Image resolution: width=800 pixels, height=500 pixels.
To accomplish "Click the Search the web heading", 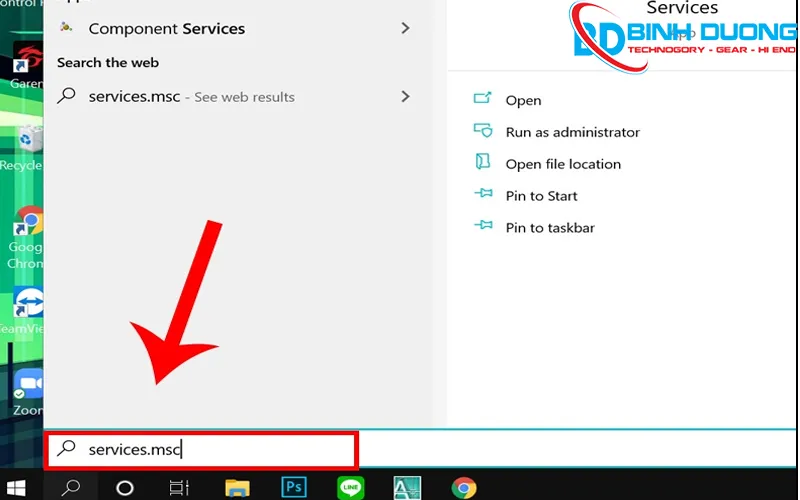I will coord(108,63).
